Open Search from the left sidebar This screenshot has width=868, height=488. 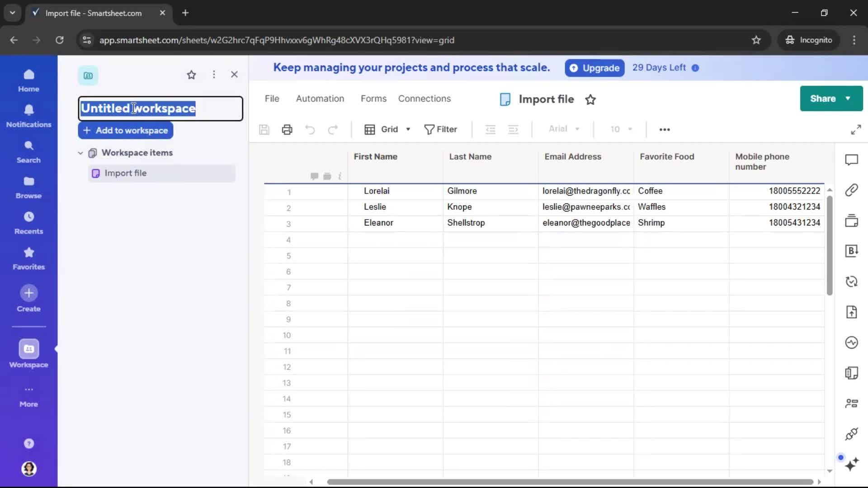tap(28, 150)
